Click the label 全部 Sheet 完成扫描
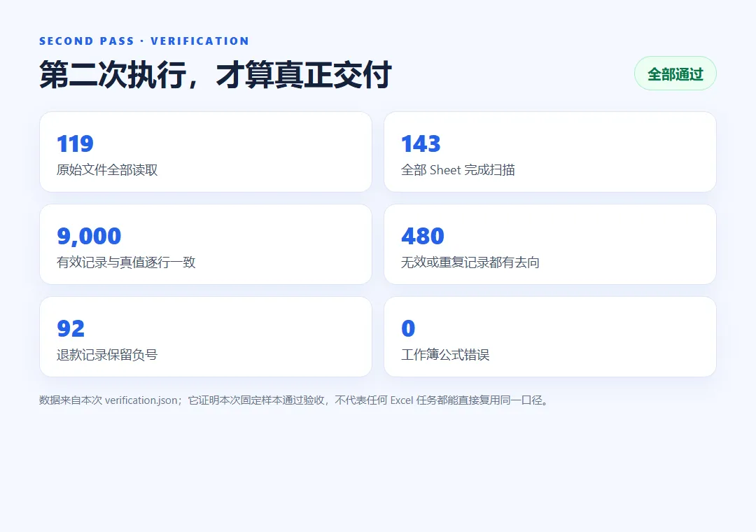 (x=458, y=170)
